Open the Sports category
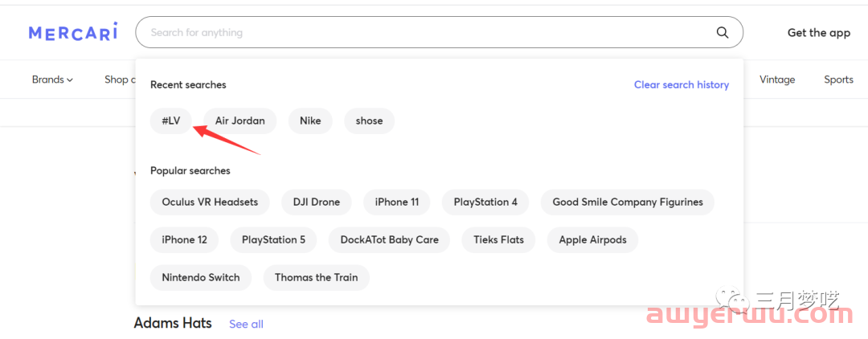 pos(838,80)
